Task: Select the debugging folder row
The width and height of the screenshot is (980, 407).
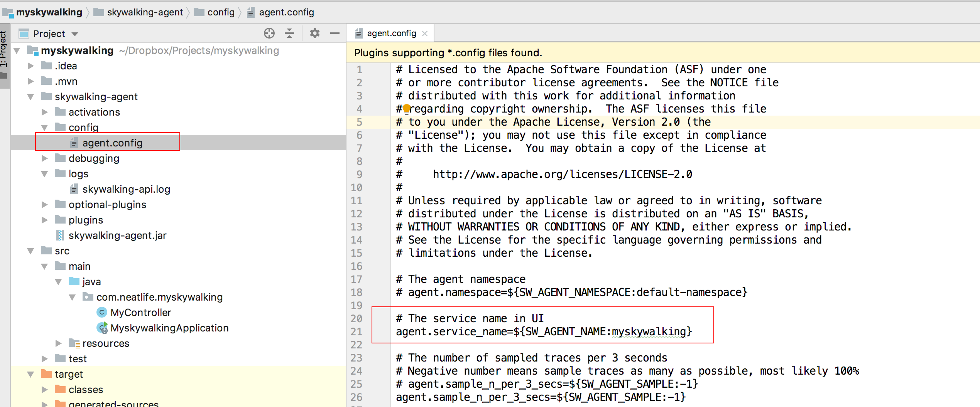Action: click(x=178, y=158)
